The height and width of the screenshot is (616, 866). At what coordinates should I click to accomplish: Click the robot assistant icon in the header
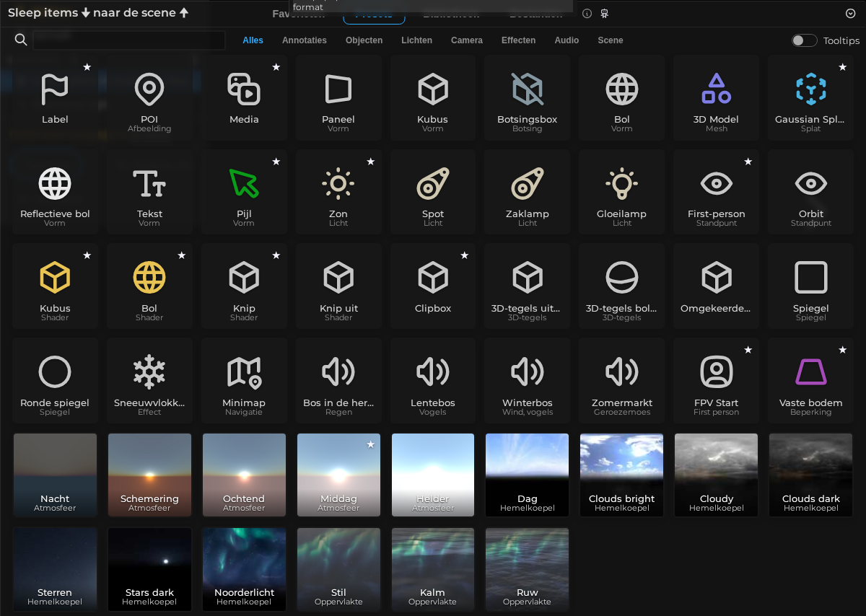coord(605,13)
